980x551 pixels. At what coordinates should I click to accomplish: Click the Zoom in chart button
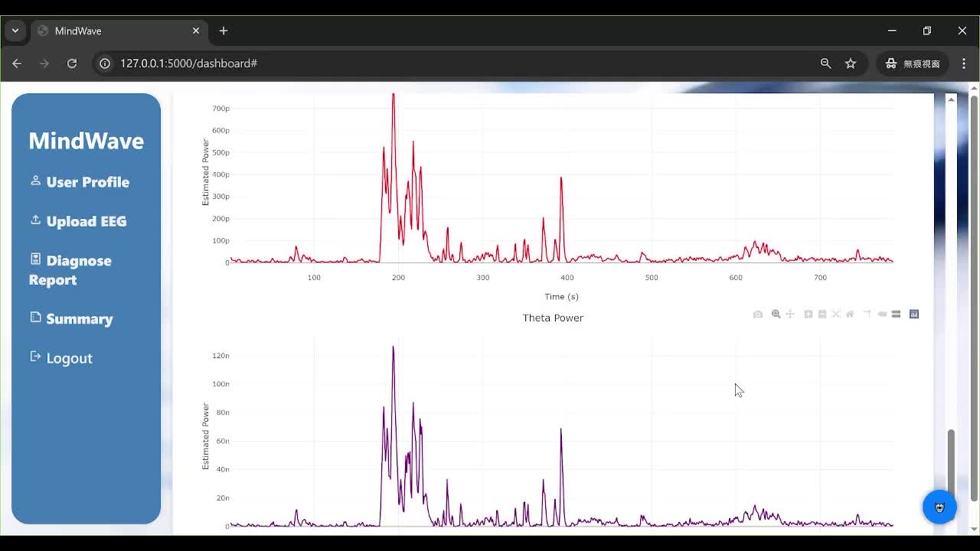[808, 315]
